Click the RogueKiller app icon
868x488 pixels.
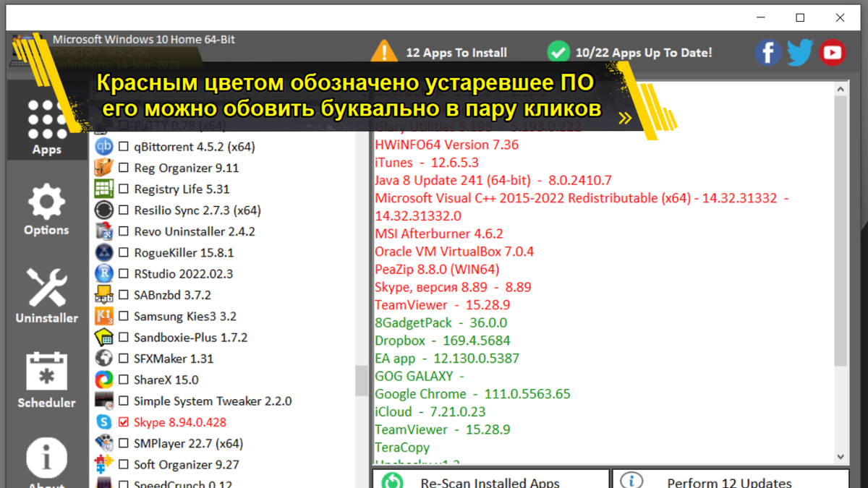click(x=104, y=252)
